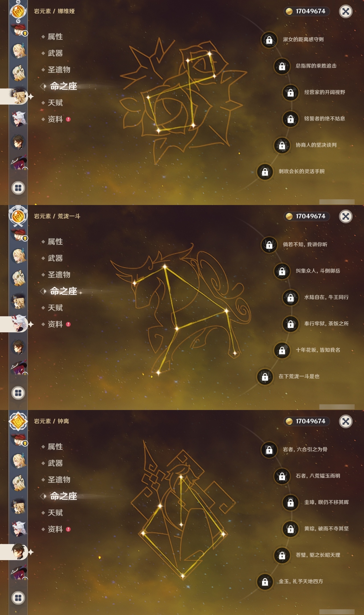The width and height of the screenshot is (364, 615).
Task: Open the locked 总指挥的乘胜追击 constellation node
Action: 282,66
